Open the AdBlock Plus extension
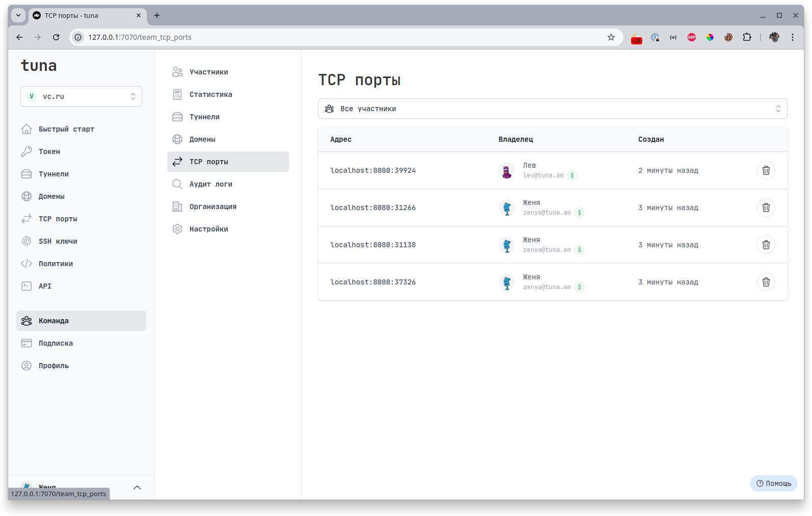 (x=692, y=37)
